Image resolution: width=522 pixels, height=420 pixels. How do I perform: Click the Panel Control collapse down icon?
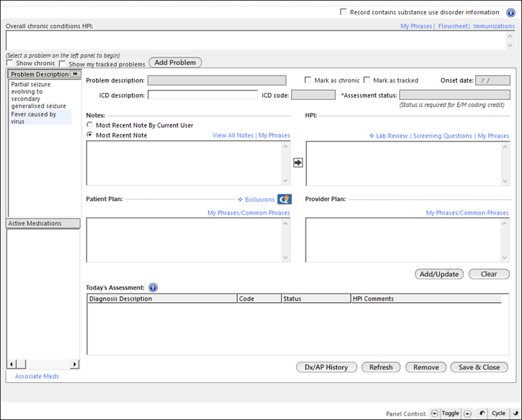coord(435,413)
